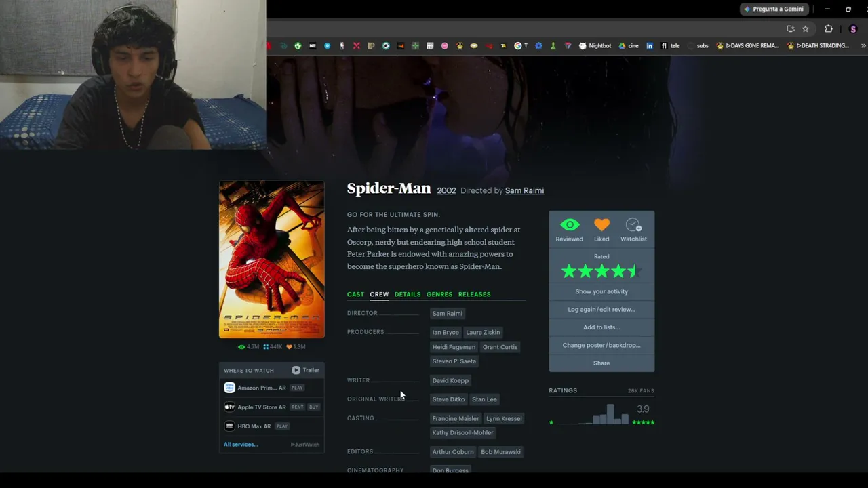The width and height of the screenshot is (868, 488).
Task: Click the HBO Max service icon
Action: 229,426
